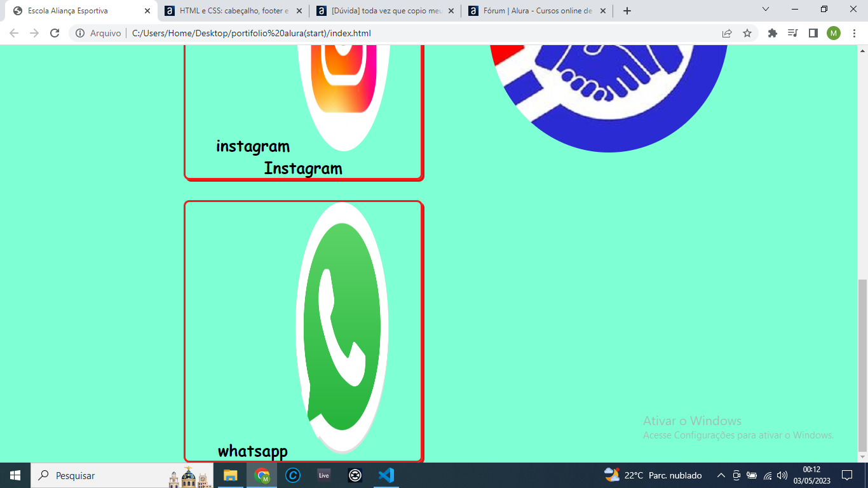
Task: Close the Fórum Alura tab
Action: (604, 11)
